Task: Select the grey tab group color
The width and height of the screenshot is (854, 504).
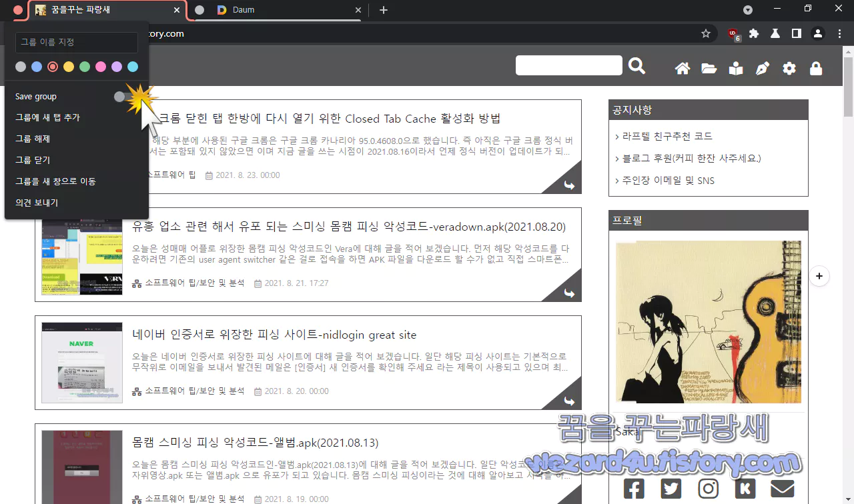Action: pyautogui.click(x=20, y=67)
